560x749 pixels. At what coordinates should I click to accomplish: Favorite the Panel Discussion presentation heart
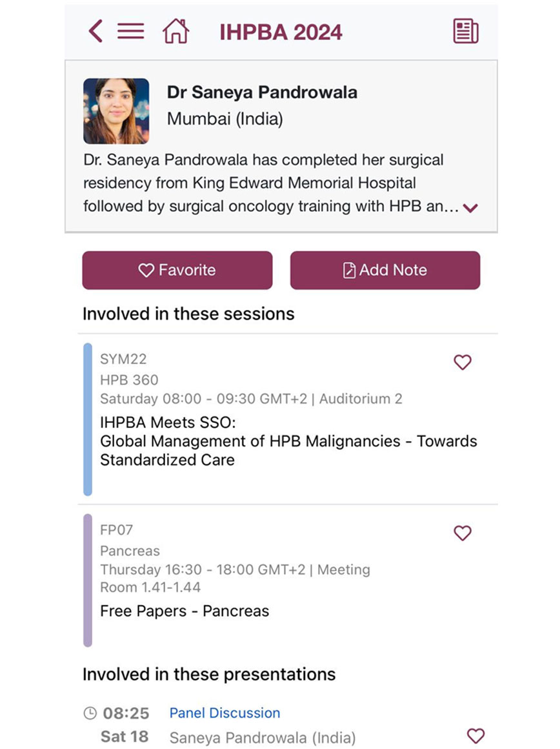click(475, 735)
